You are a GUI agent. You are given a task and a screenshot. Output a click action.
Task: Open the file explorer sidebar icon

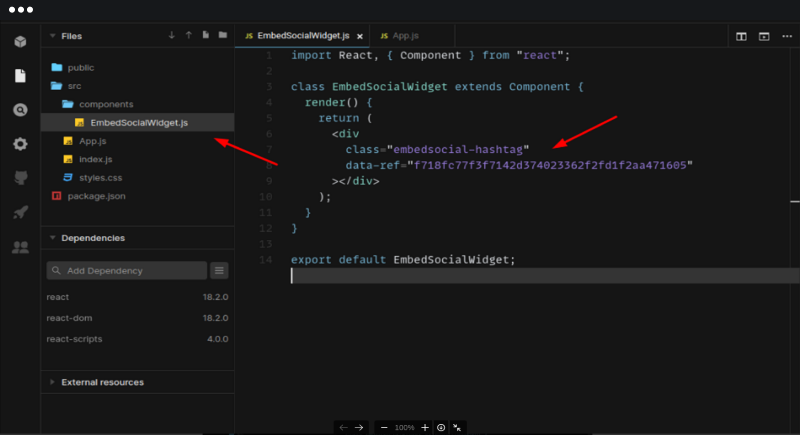[20, 76]
